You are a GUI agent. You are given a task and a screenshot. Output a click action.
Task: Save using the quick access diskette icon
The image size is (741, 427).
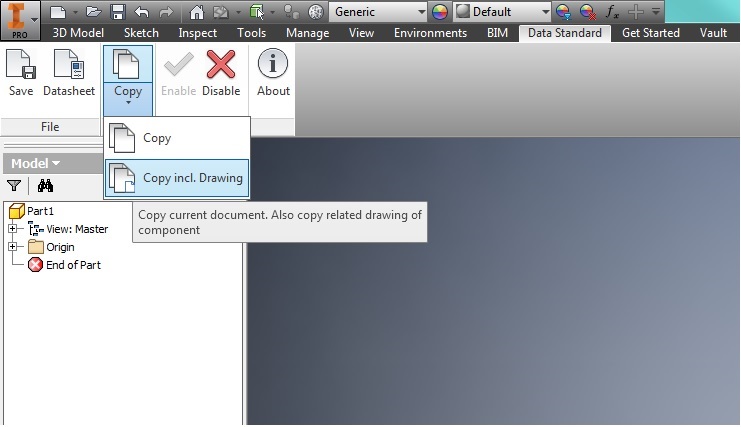click(x=117, y=12)
